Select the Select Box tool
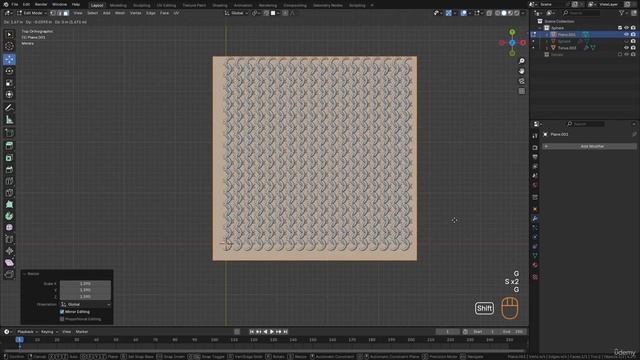The image size is (640, 360). (x=9, y=35)
